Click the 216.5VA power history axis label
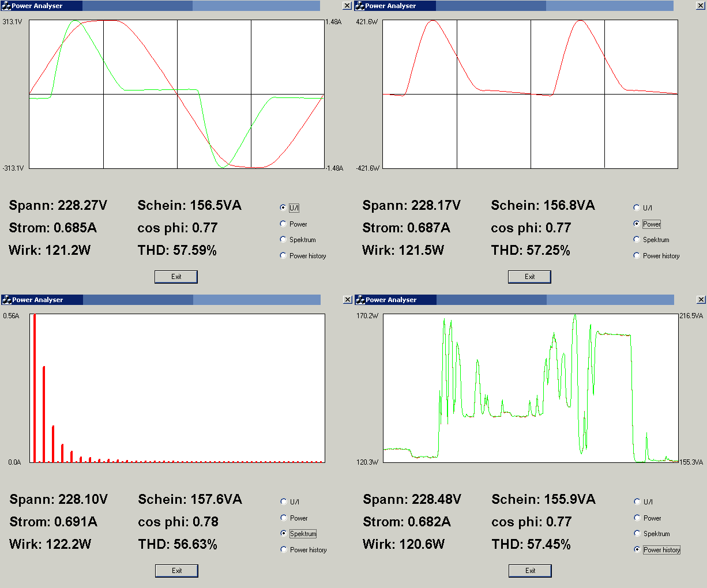The image size is (707, 588). coord(691,316)
